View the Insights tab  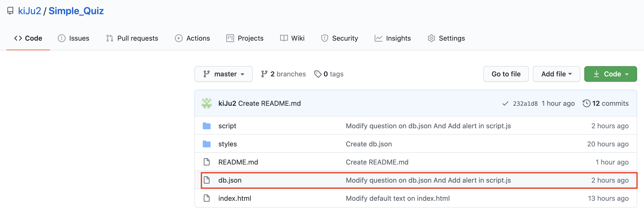[393, 38]
